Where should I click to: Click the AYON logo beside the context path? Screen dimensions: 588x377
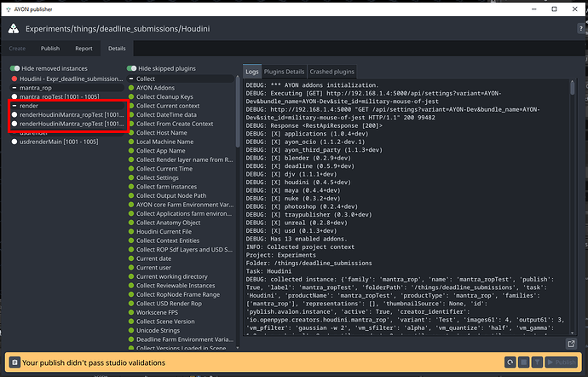coord(14,28)
